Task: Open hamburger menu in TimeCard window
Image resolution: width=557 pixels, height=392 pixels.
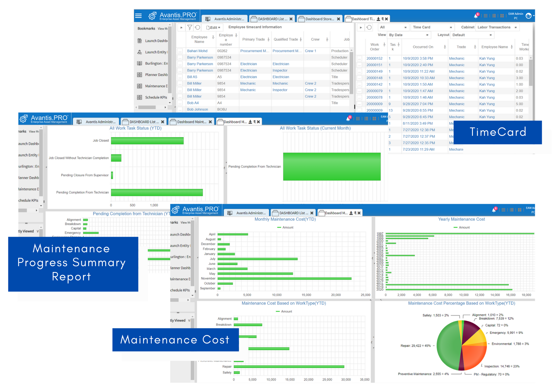Action: (138, 16)
